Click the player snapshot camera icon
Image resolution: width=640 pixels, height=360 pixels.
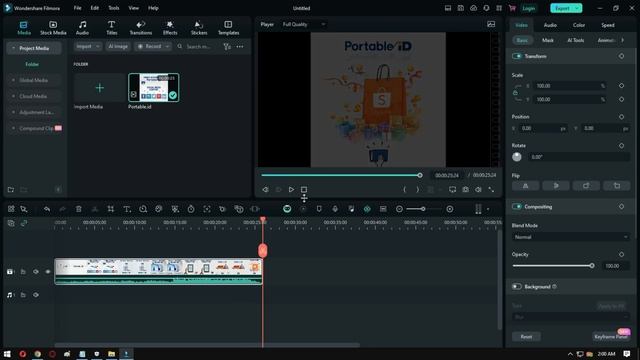click(465, 189)
